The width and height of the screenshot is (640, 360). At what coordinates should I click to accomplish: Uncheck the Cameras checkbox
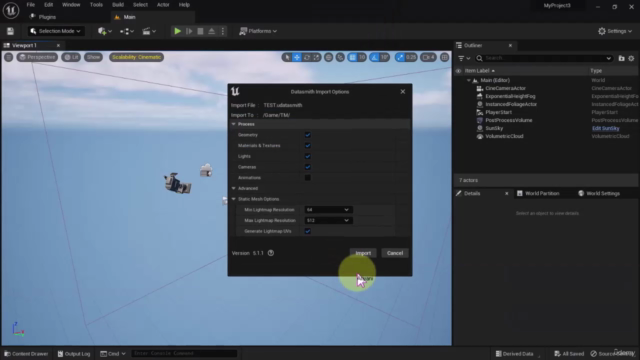(x=308, y=167)
